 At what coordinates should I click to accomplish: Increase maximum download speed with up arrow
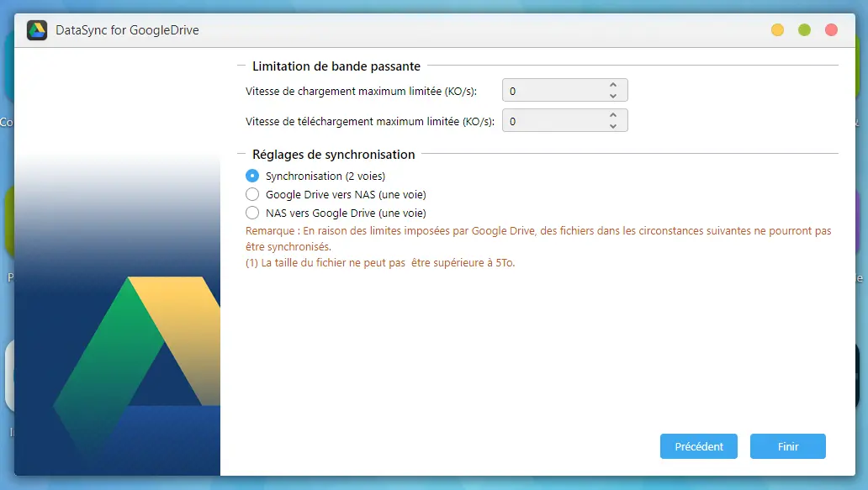(613, 115)
